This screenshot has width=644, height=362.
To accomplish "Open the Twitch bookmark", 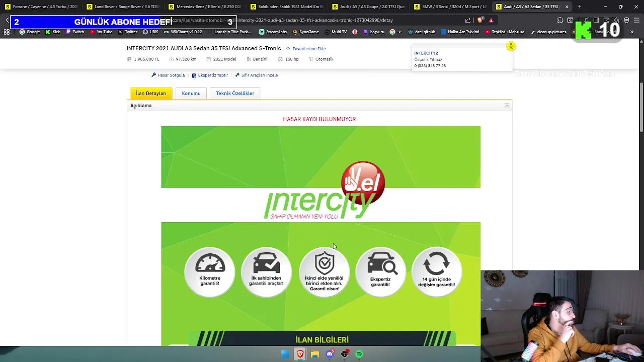I will pos(75,32).
